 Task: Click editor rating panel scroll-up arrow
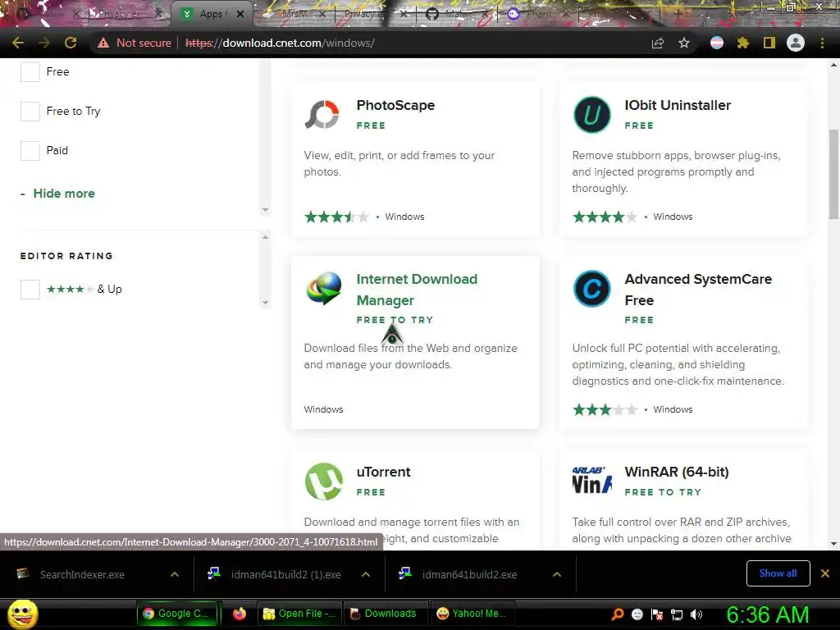265,237
